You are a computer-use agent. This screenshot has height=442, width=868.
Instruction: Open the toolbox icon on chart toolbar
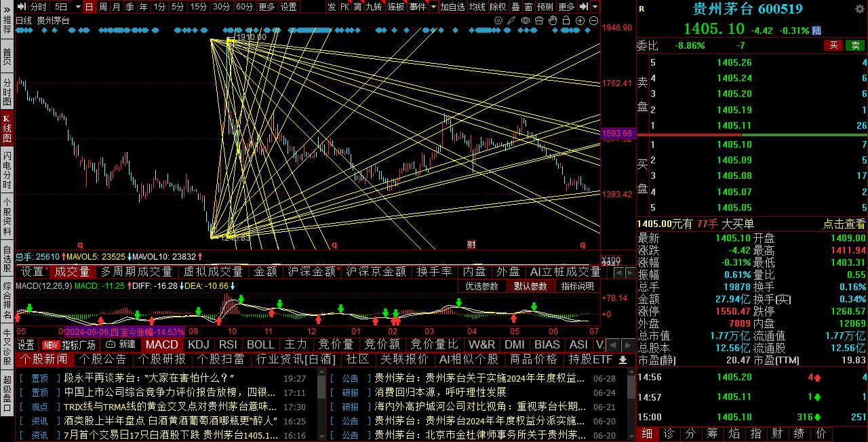tap(539, 20)
